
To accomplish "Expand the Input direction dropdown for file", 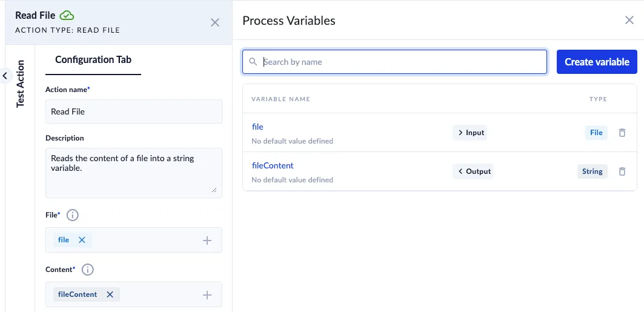I will (x=470, y=133).
